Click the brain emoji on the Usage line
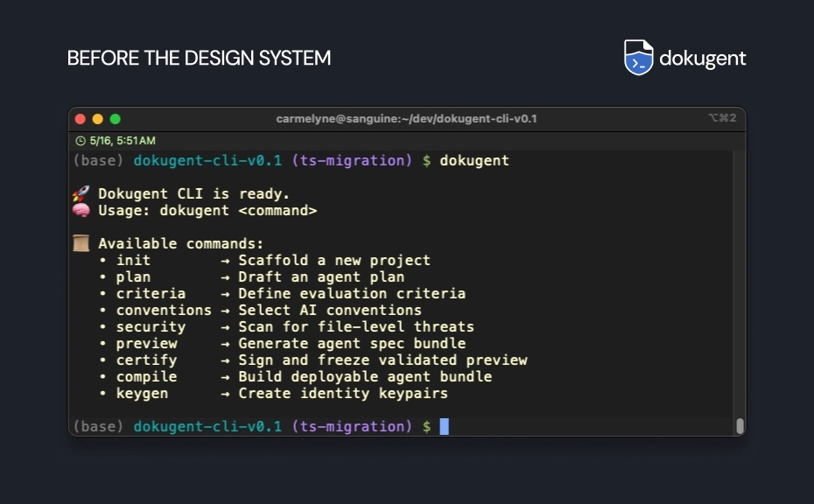Screen dimensions: 814x504 (x=81, y=209)
